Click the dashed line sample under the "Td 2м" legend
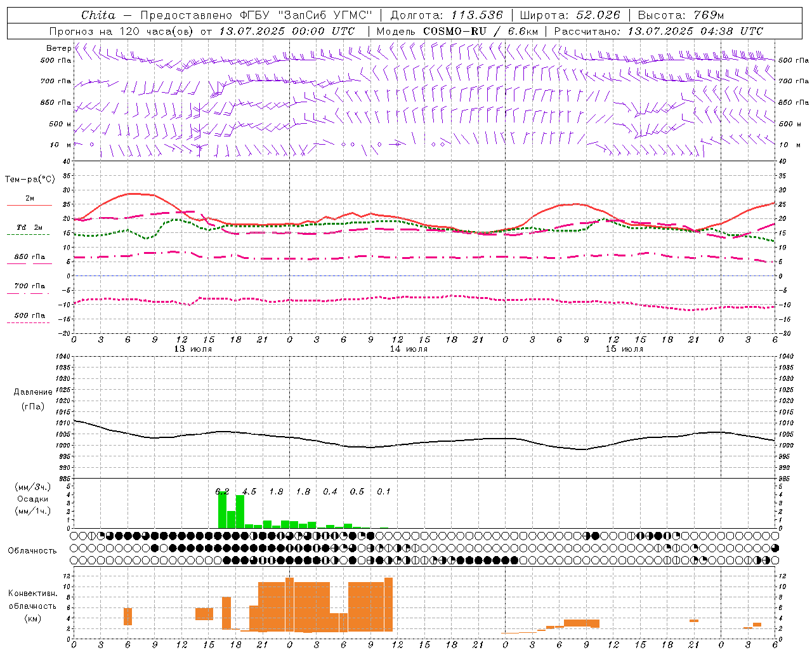The image size is (812, 650). pyautogui.click(x=29, y=235)
